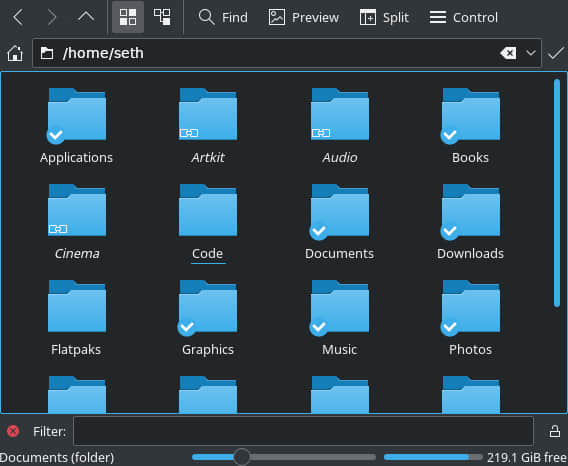Viewport: 568px width, 466px height.
Task: Go back with the left arrow
Action: [18, 17]
